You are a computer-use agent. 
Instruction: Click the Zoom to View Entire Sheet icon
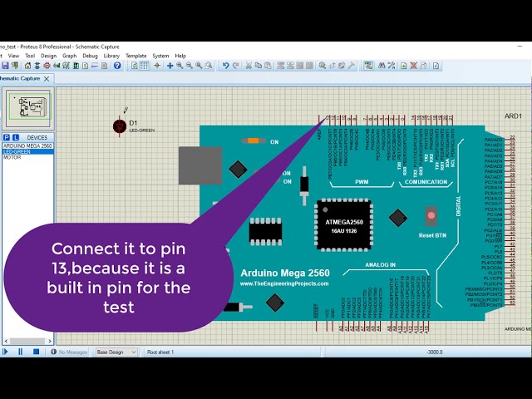pyautogui.click(x=199, y=66)
